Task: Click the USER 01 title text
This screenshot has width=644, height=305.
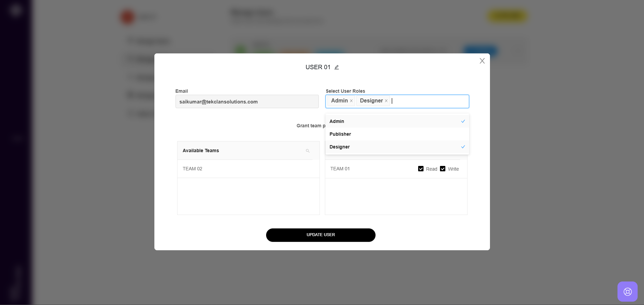Action: click(318, 67)
